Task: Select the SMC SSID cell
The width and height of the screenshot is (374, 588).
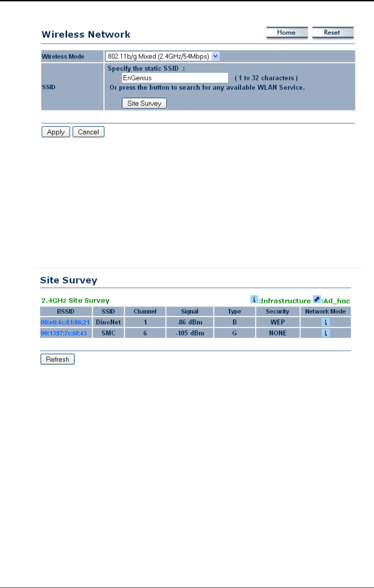Action: (x=108, y=333)
